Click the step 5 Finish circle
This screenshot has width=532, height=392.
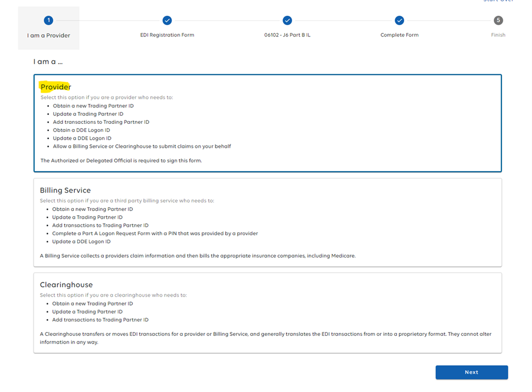(x=498, y=20)
